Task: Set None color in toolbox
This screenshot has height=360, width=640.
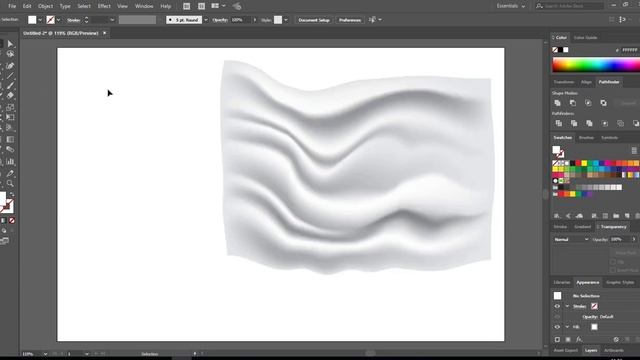Action: [12, 220]
